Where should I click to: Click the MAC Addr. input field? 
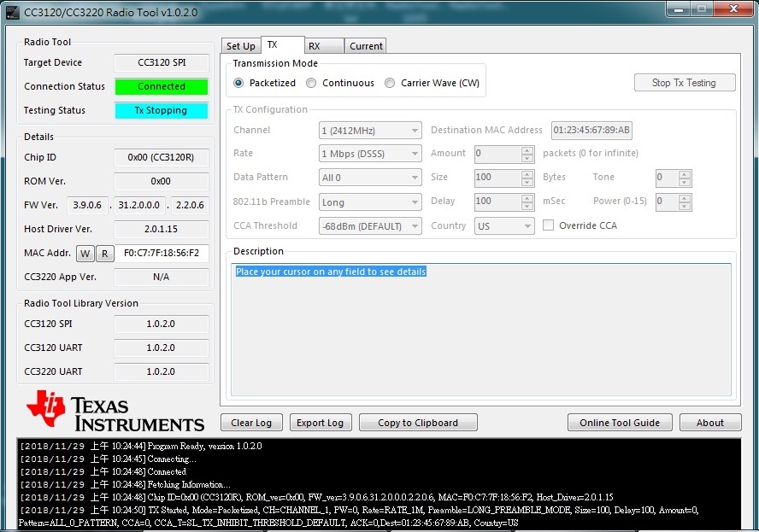[x=162, y=253]
